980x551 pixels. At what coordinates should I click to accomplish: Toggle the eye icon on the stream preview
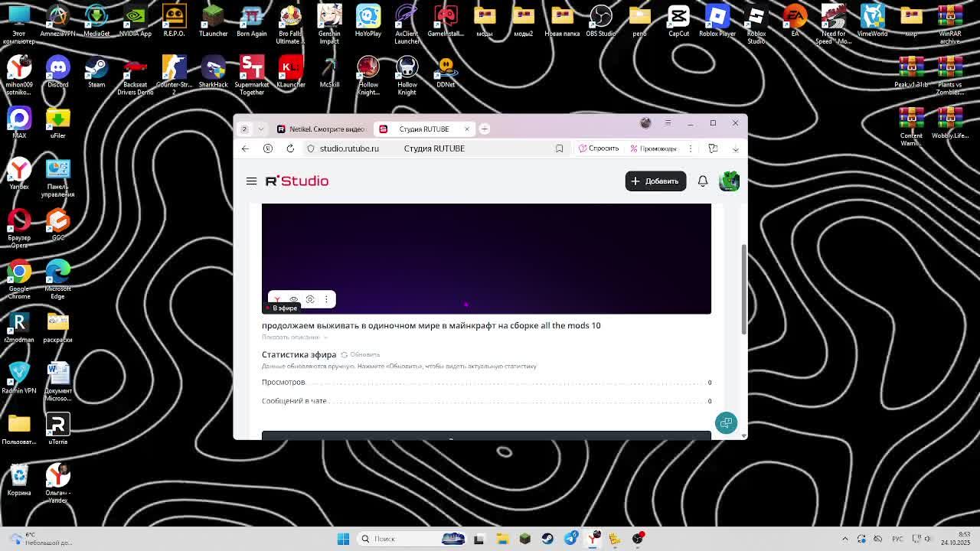pos(293,299)
